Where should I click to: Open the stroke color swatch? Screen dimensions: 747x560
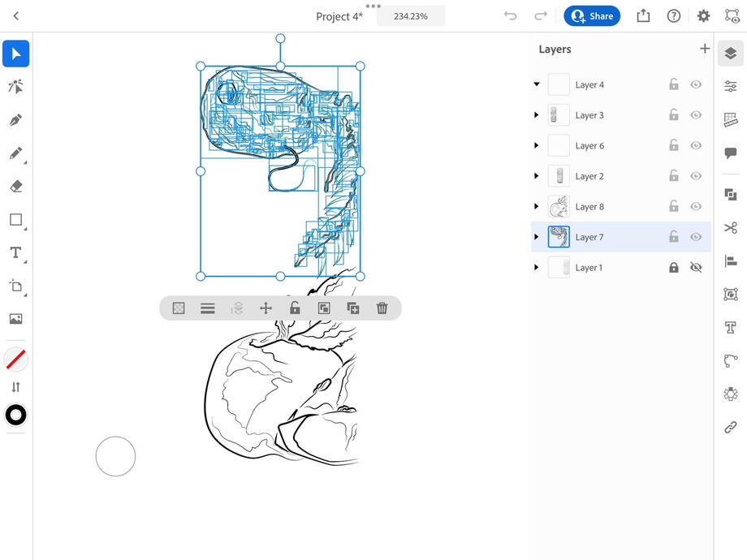pyautogui.click(x=15, y=416)
